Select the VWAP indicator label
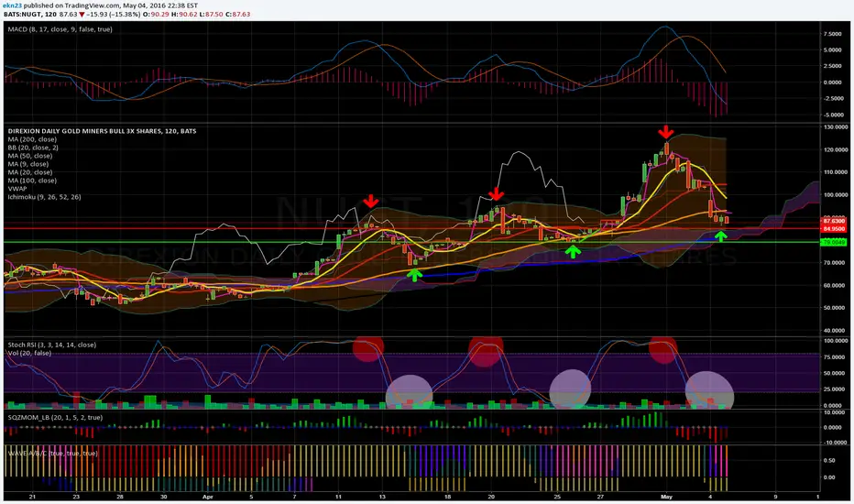This screenshot has height=504, width=854. point(17,189)
